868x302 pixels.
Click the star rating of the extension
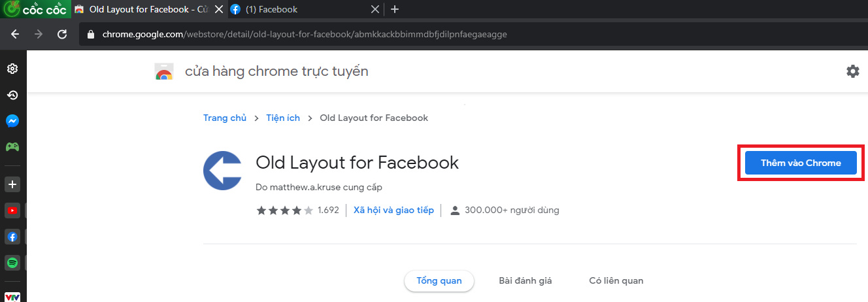tap(285, 210)
